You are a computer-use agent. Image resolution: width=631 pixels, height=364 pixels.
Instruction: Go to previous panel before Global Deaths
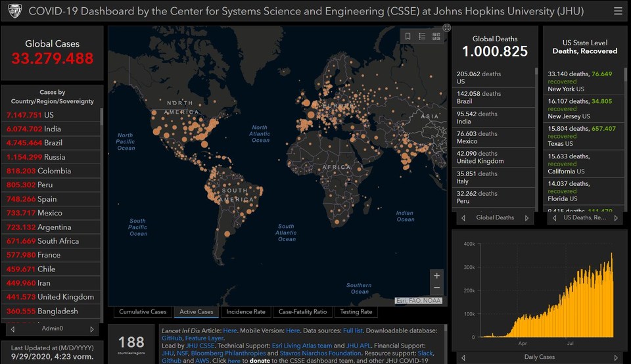coord(463,217)
